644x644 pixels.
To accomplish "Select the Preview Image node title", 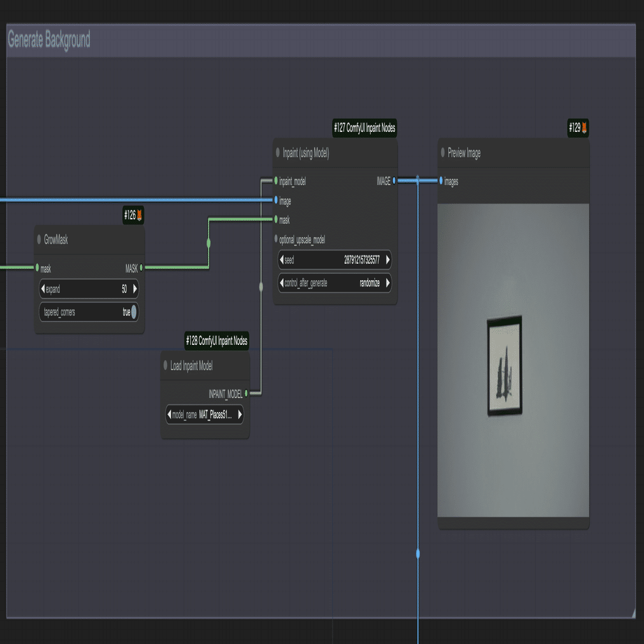I will [464, 153].
